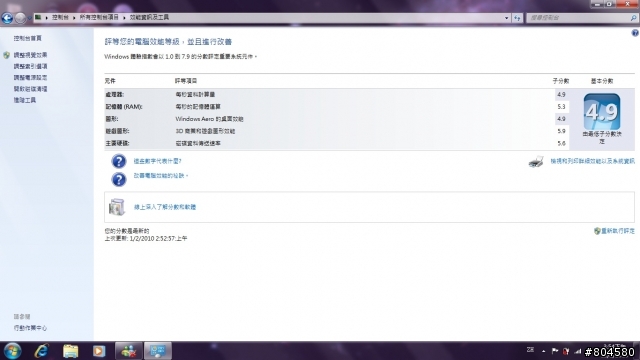Viewport: 640px width, 360px height.
Task: Open 進階工具 sidebar link
Action: 24,100
